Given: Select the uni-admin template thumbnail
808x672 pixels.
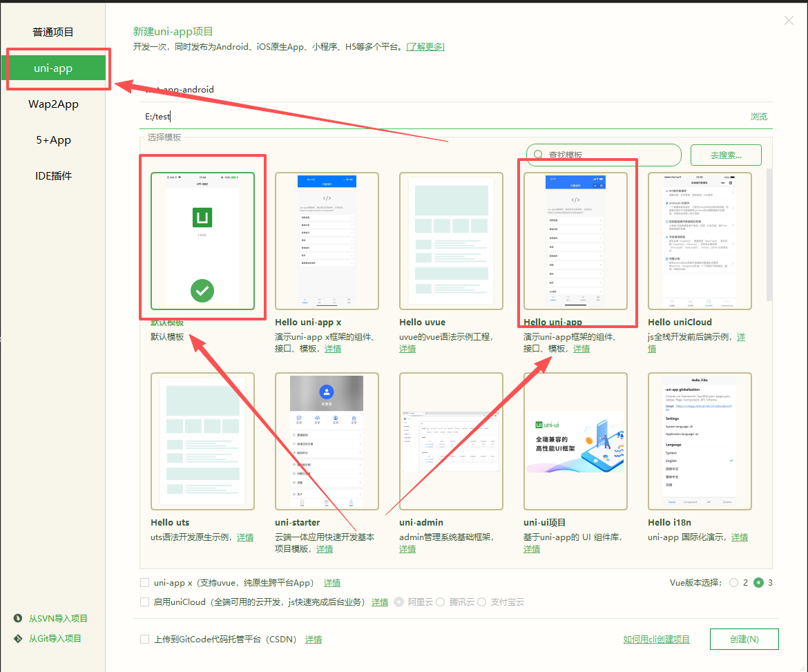Looking at the screenshot, I should (451, 441).
